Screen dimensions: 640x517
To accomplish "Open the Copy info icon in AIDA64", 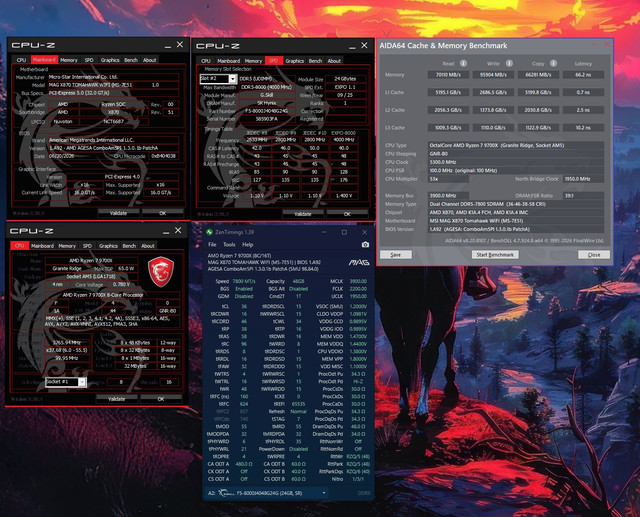I will point(553,63).
